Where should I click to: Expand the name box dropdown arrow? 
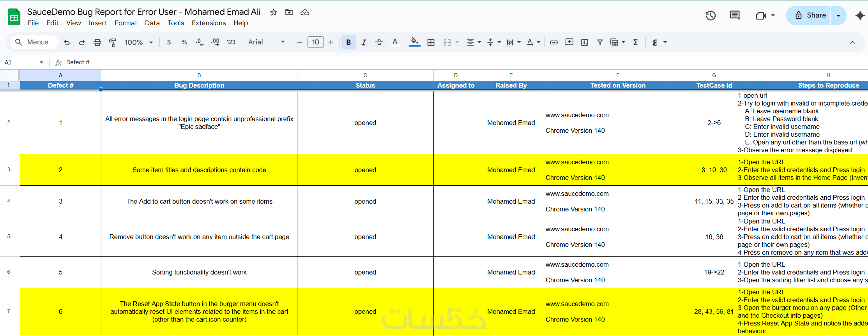[x=41, y=62]
